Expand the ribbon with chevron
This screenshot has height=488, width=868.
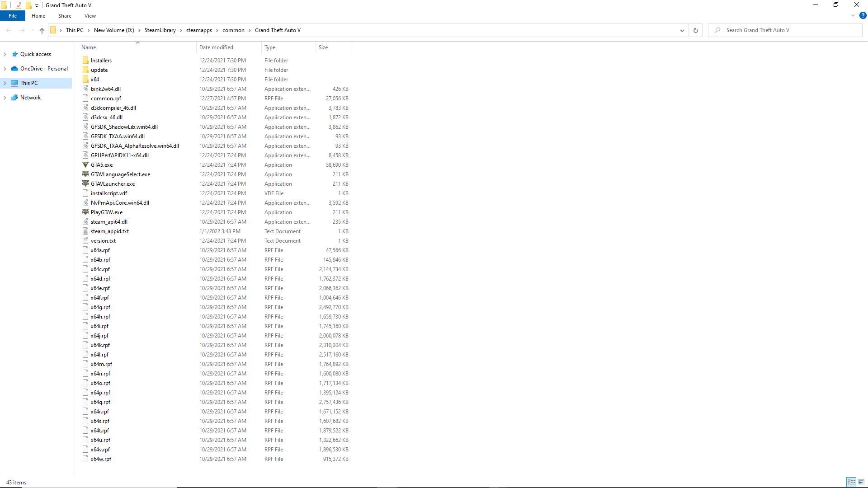pos(853,15)
